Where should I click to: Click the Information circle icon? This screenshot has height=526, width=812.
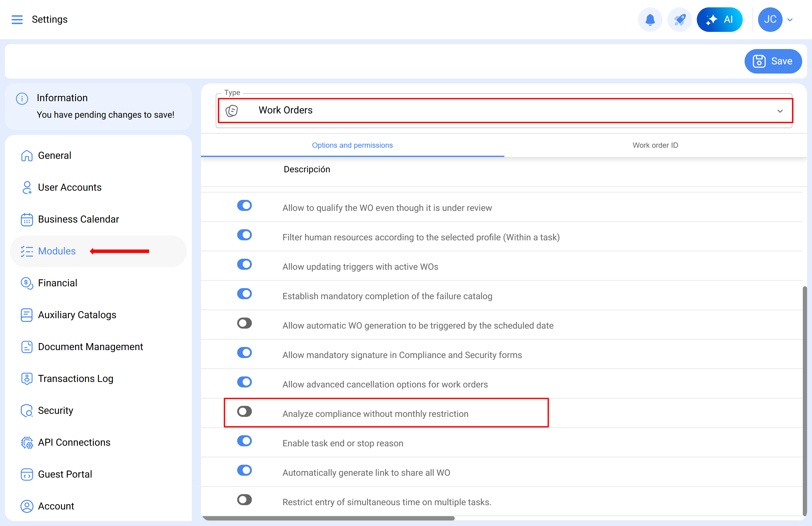tap(22, 99)
